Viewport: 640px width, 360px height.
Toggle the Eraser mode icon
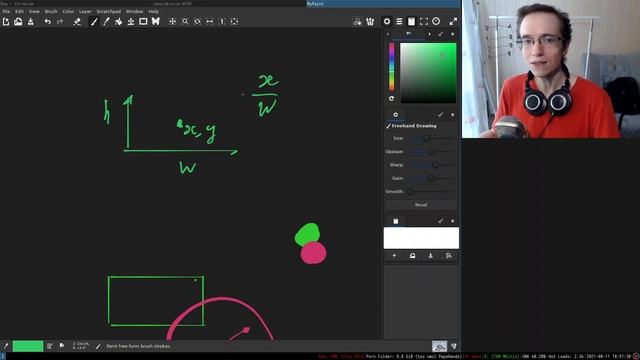pyautogui.click(x=77, y=22)
